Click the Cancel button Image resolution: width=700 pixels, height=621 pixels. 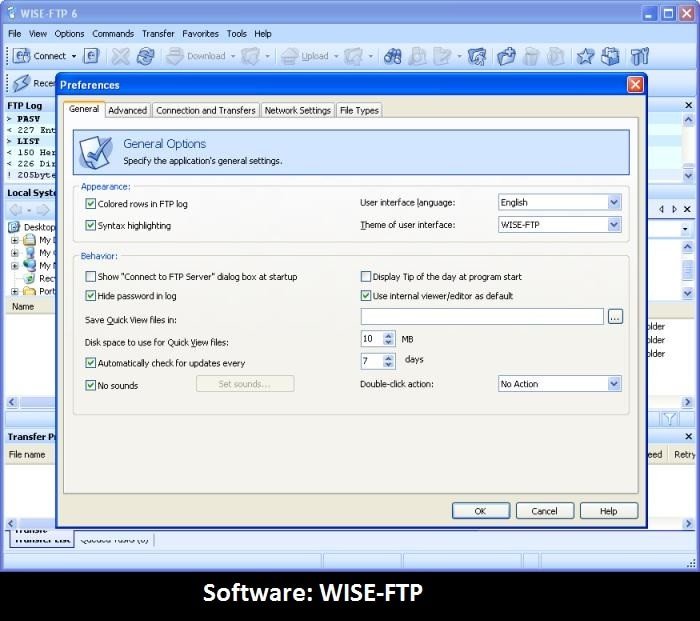tap(544, 511)
